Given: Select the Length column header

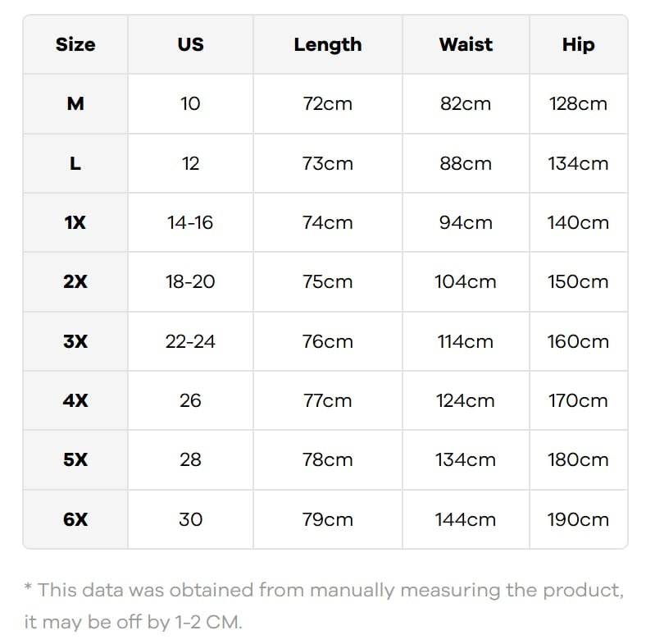Looking at the screenshot, I should [x=327, y=44].
